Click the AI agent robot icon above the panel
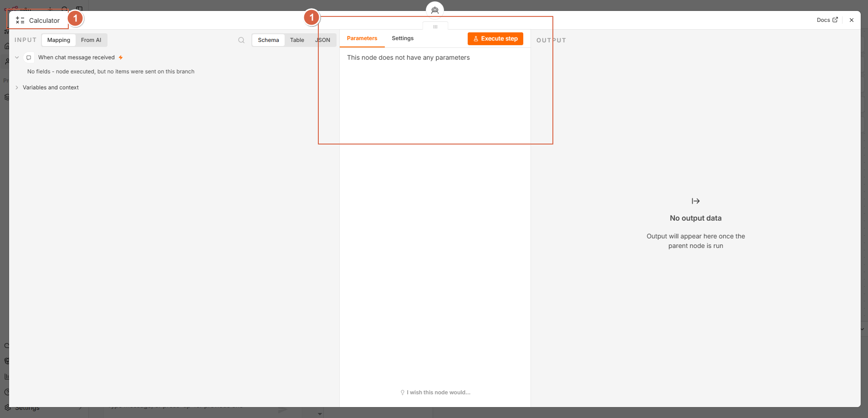868x418 pixels. pyautogui.click(x=435, y=10)
